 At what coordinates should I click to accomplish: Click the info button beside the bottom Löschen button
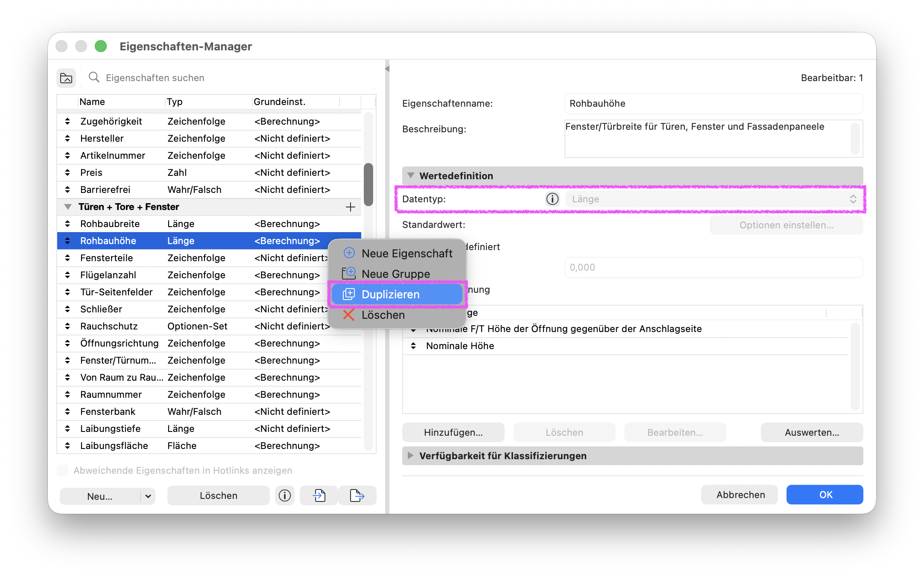click(285, 495)
